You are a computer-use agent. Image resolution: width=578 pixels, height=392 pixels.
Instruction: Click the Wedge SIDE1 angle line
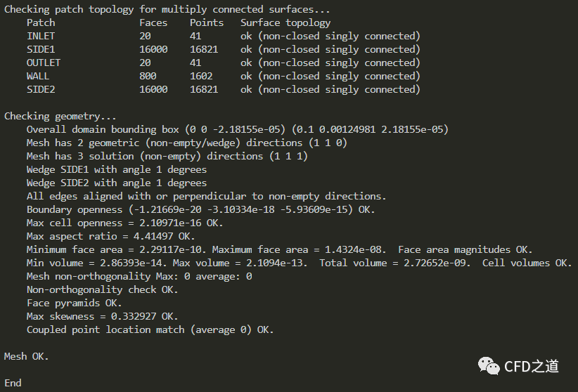[x=117, y=169]
